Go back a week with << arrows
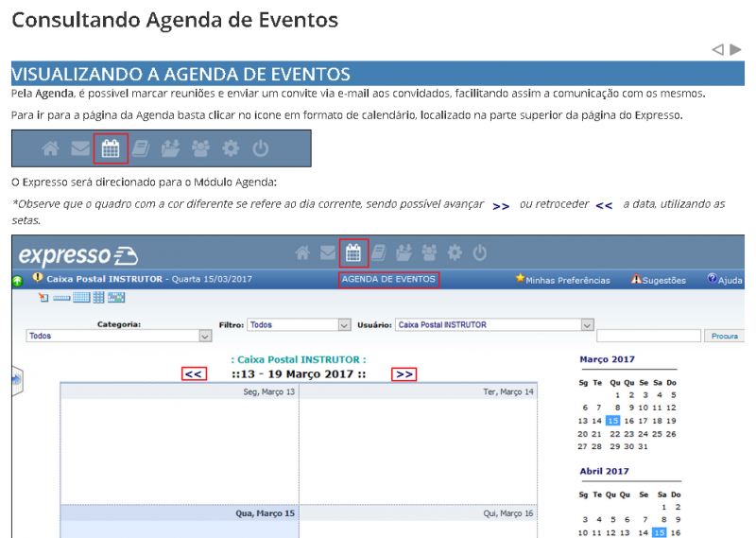 coord(194,373)
